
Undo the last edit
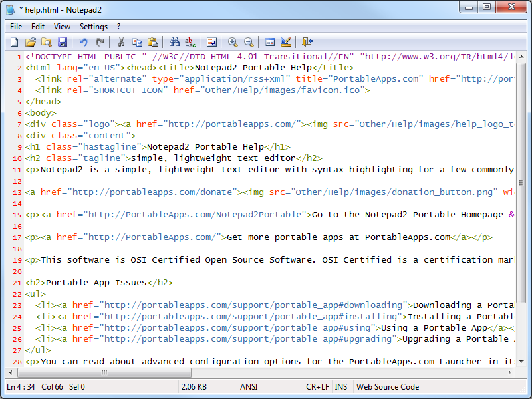coord(84,42)
